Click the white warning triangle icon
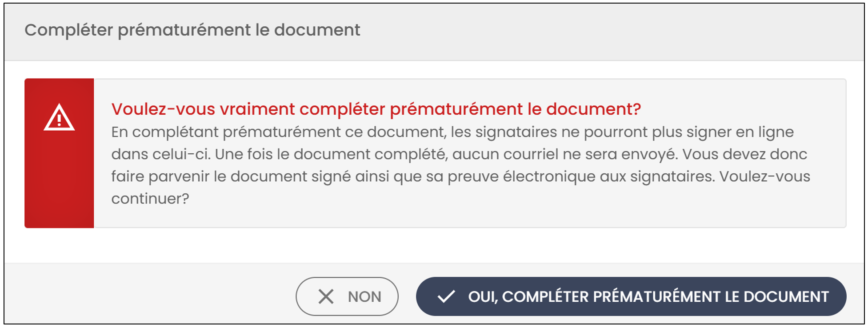This screenshot has width=868, height=328. pyautogui.click(x=59, y=117)
